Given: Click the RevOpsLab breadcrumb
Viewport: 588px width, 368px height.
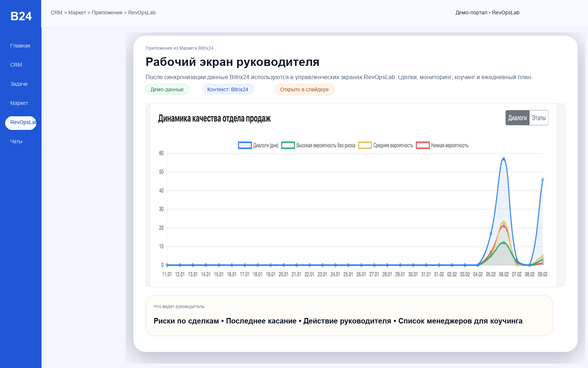Looking at the screenshot, I should (142, 13).
